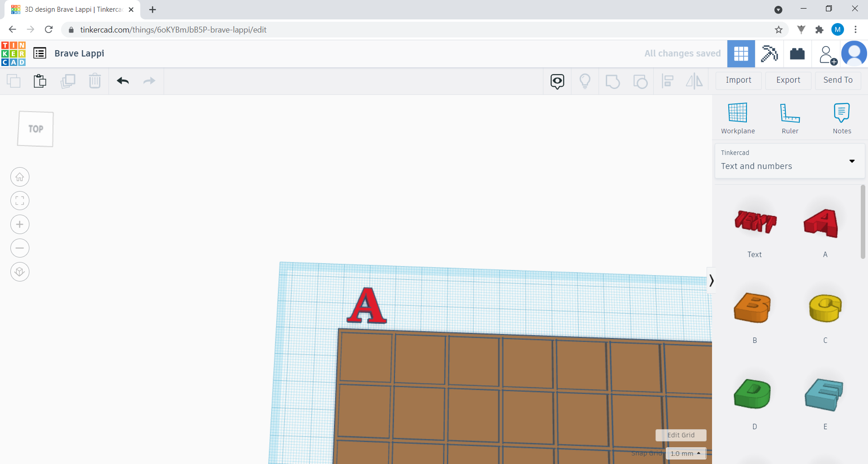Select the red letter A on workplane

(x=367, y=306)
